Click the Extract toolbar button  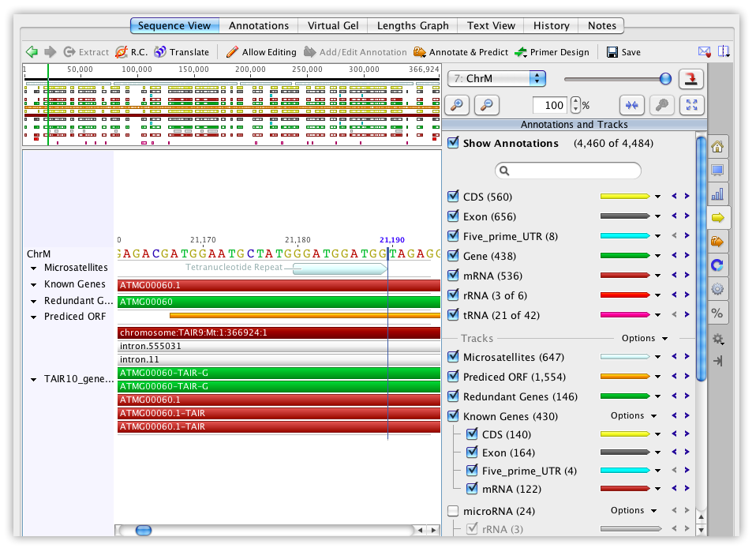coord(86,51)
